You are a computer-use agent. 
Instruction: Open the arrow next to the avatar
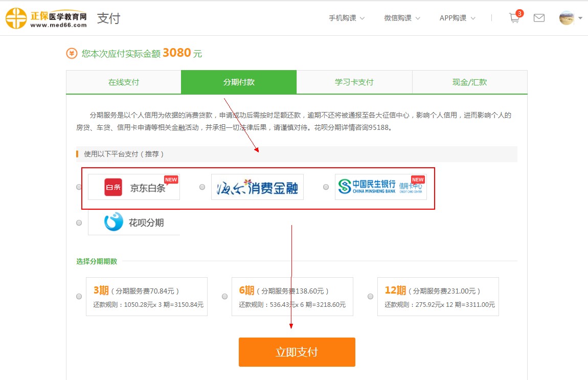click(x=580, y=18)
